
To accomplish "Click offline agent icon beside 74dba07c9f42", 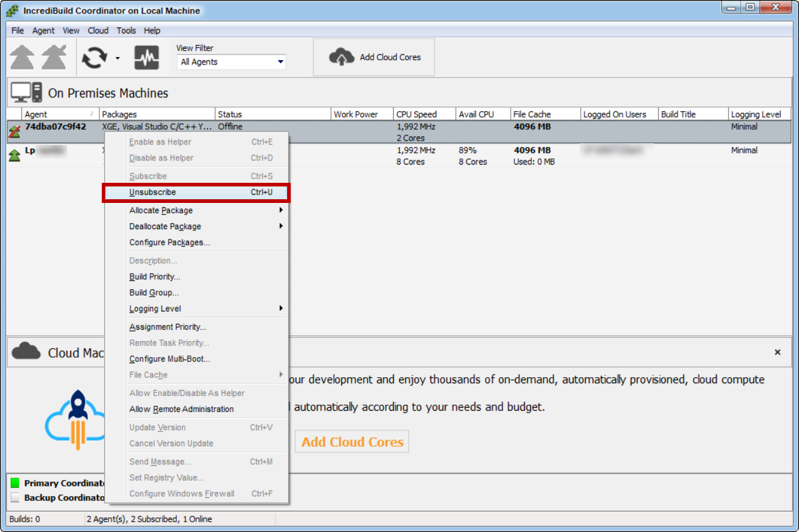I will (15, 132).
